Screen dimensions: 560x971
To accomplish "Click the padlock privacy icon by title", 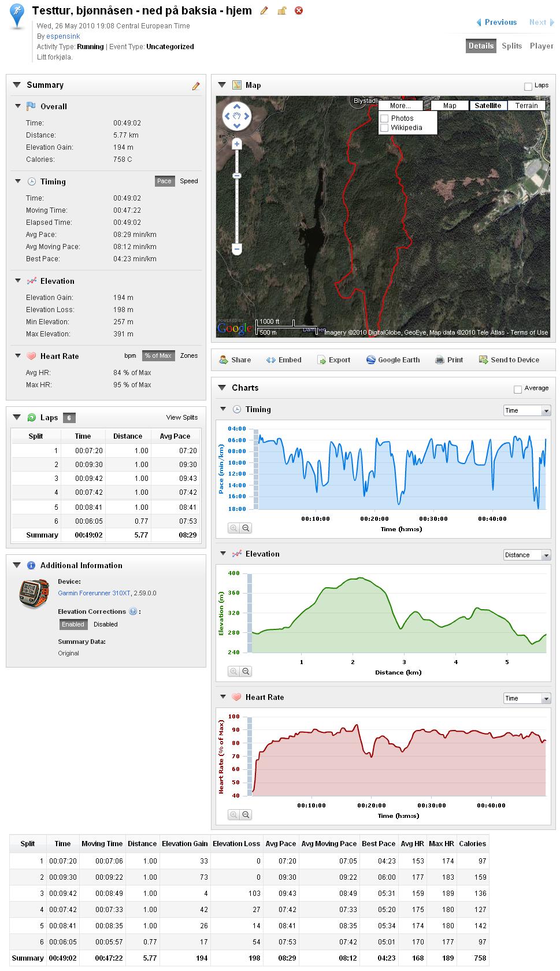I will pos(281,10).
